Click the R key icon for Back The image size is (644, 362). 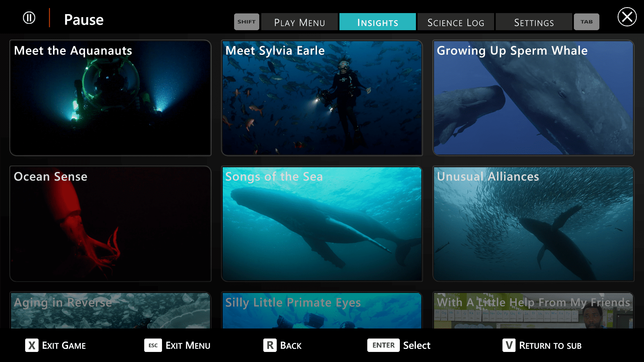tap(270, 345)
